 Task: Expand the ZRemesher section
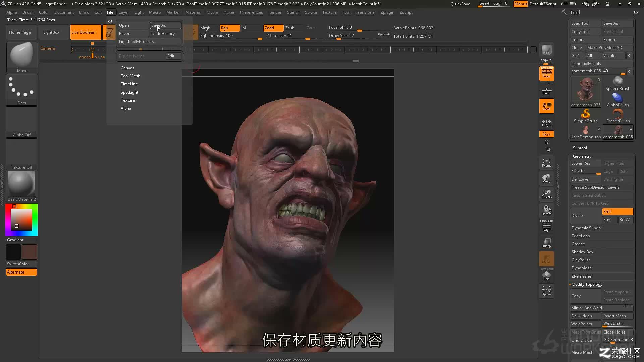[582, 276]
